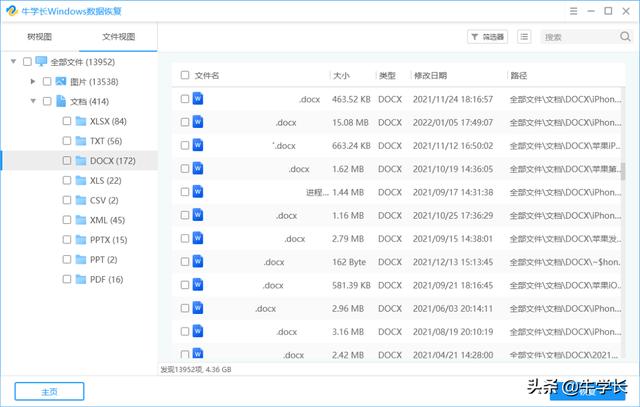
Task: Tick the select-all checkbox beside 文件名
Action: point(184,75)
